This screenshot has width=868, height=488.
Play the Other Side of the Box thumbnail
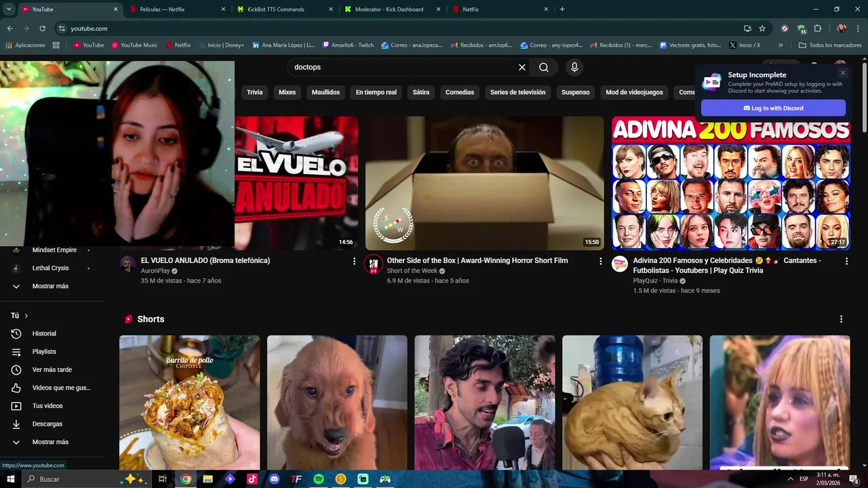point(484,183)
